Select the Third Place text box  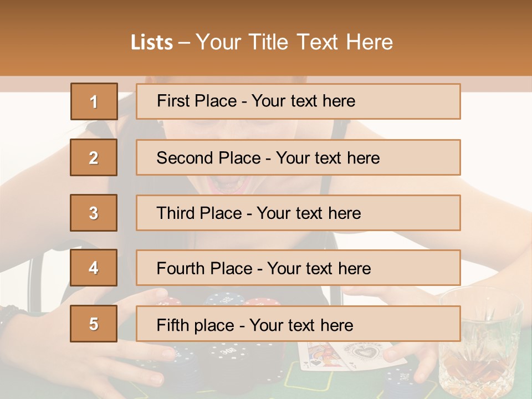coord(298,213)
